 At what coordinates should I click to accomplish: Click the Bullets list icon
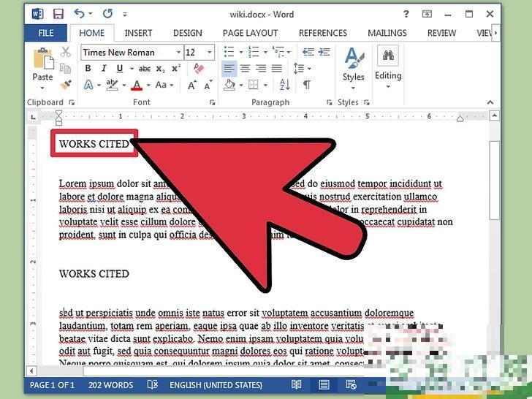(229, 52)
